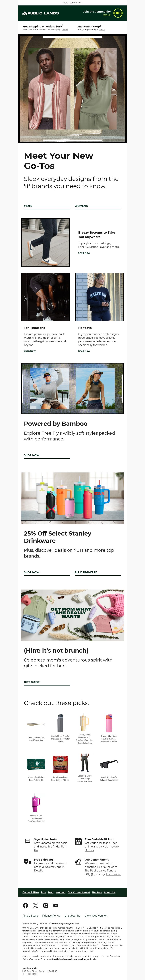
Task: Click the Free Curbside Pickup store icon
Action: 78,841
